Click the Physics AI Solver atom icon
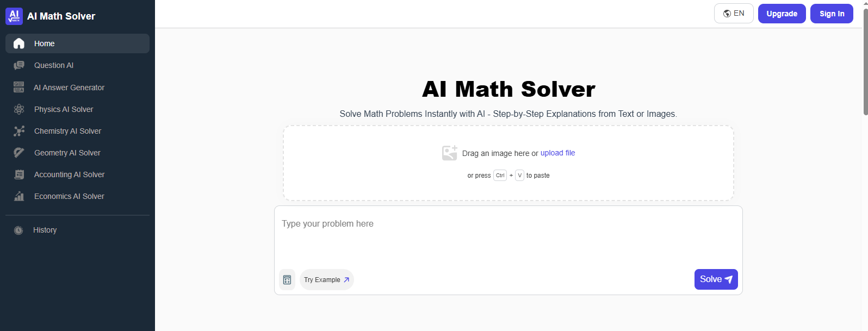Viewport: 868px width, 331px height. pyautogui.click(x=19, y=109)
